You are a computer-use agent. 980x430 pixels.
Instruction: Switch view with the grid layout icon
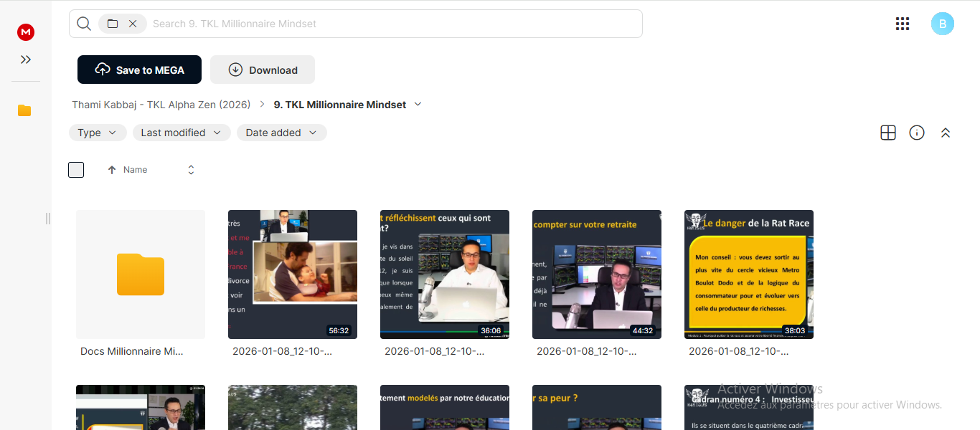(x=888, y=133)
